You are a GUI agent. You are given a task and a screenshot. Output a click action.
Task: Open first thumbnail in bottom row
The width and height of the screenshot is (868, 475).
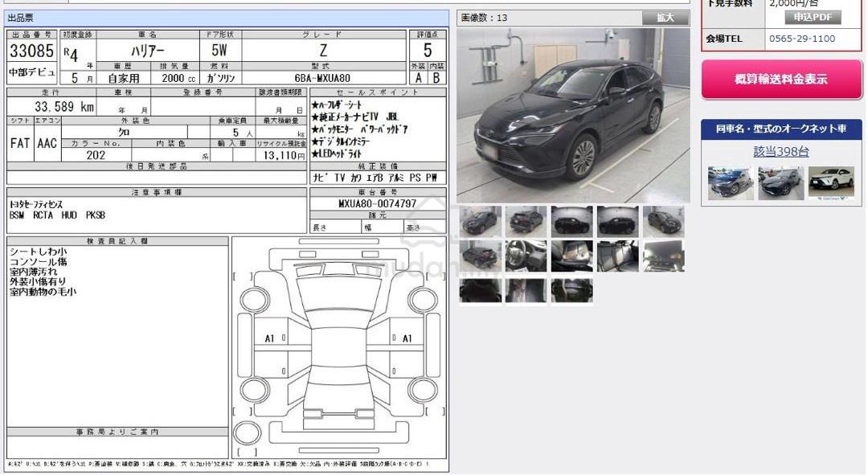480,291
